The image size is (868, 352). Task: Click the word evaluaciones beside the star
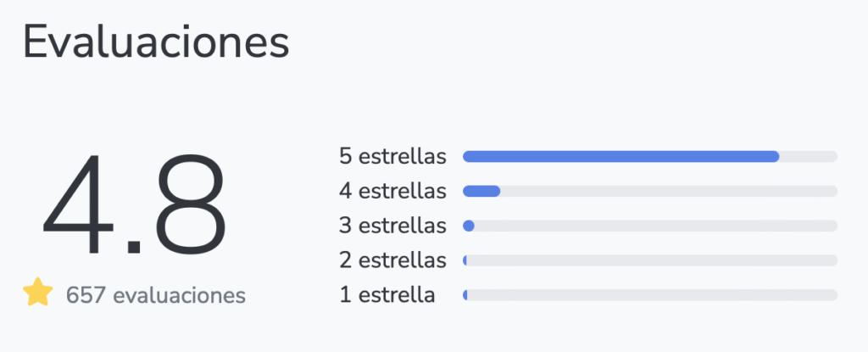(x=180, y=295)
